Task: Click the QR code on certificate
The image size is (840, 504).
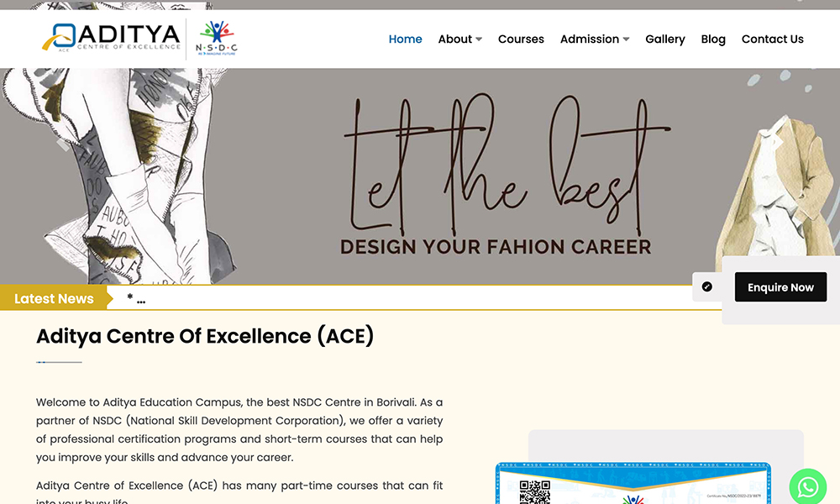Action: pyautogui.click(x=535, y=491)
